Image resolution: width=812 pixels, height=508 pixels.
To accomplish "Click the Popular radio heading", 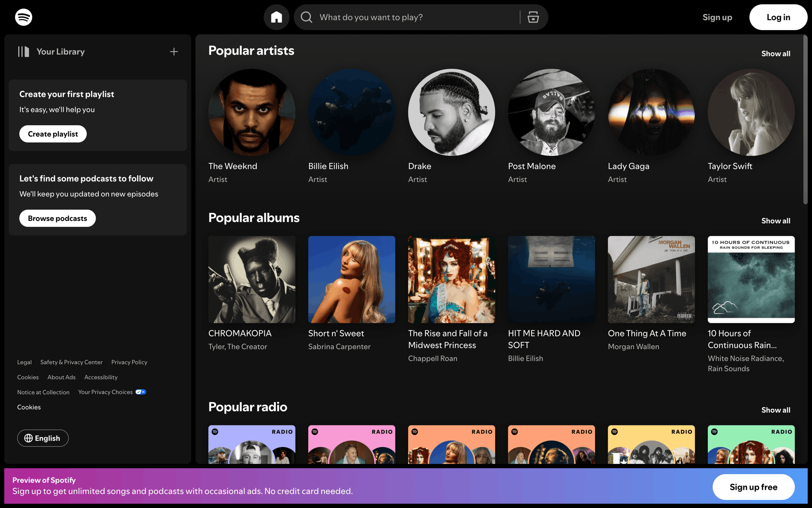I will point(248,407).
